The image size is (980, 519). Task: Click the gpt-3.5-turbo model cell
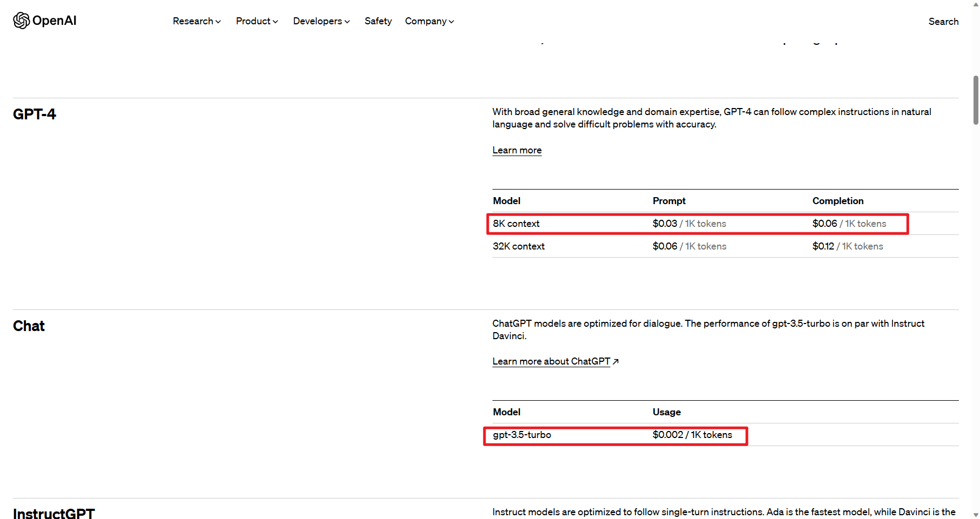(x=522, y=435)
